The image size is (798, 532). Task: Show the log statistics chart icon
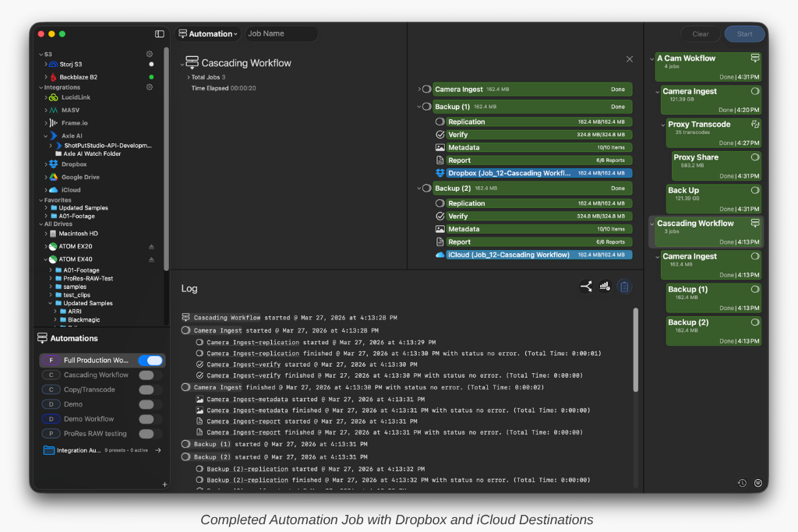[605, 287]
